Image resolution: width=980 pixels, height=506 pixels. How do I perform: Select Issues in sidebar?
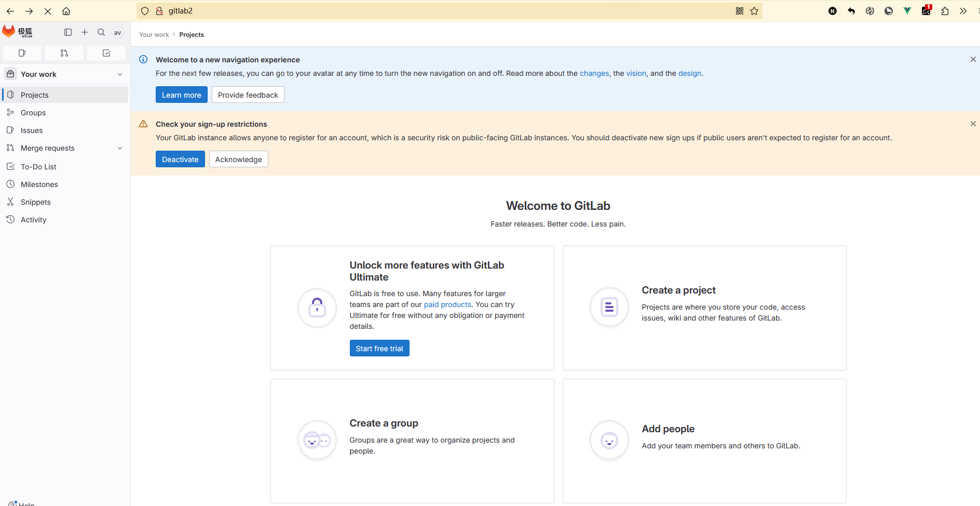pos(65,130)
